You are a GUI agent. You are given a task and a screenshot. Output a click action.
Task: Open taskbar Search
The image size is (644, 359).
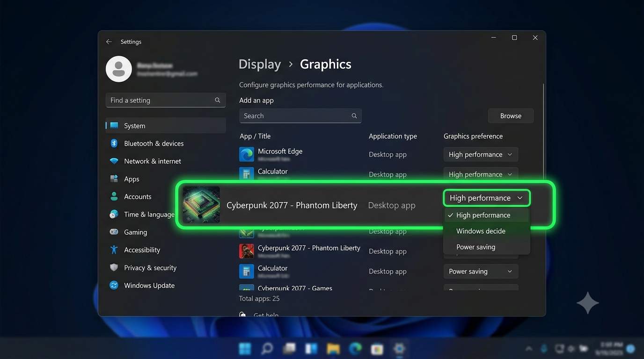[x=267, y=349]
